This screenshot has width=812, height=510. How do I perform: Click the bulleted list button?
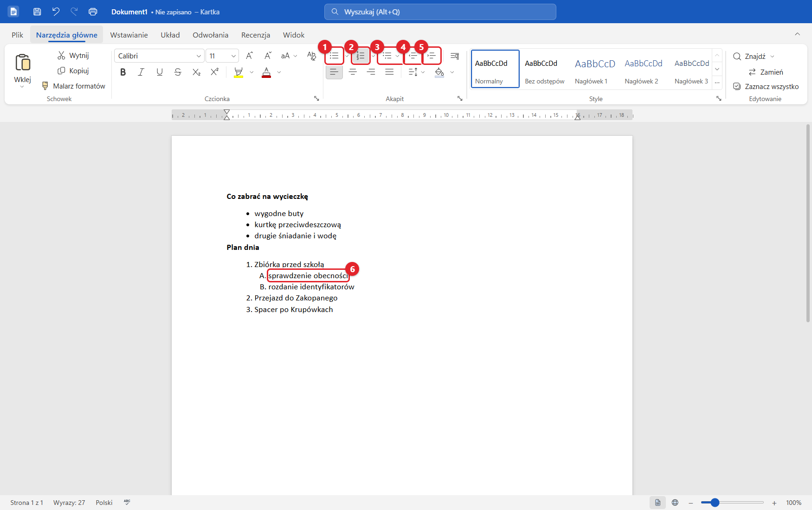[x=334, y=56]
